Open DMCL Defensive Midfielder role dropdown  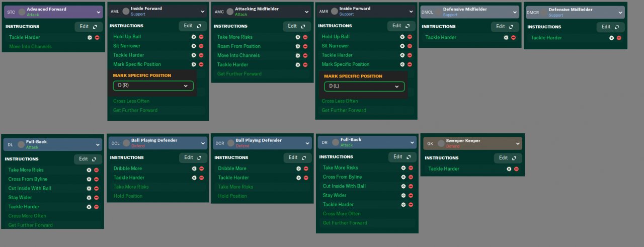pyautogui.click(x=515, y=12)
